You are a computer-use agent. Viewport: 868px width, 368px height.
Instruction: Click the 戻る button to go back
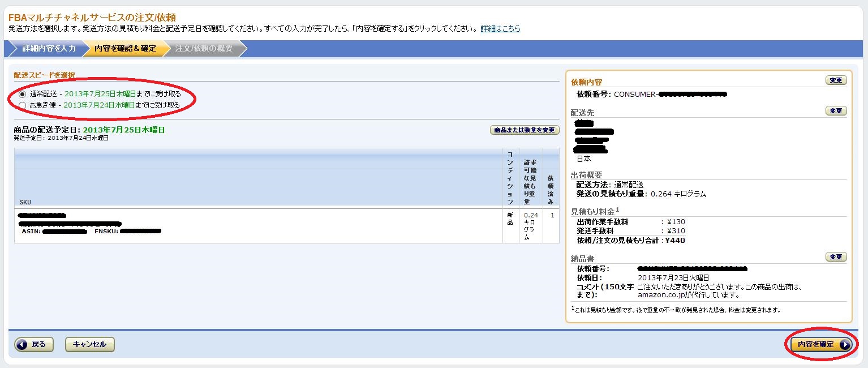click(34, 344)
